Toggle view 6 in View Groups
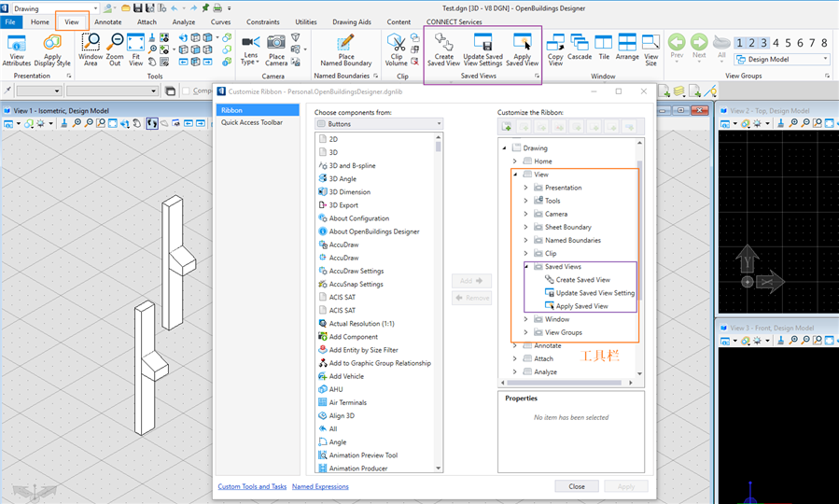 pyautogui.click(x=801, y=43)
